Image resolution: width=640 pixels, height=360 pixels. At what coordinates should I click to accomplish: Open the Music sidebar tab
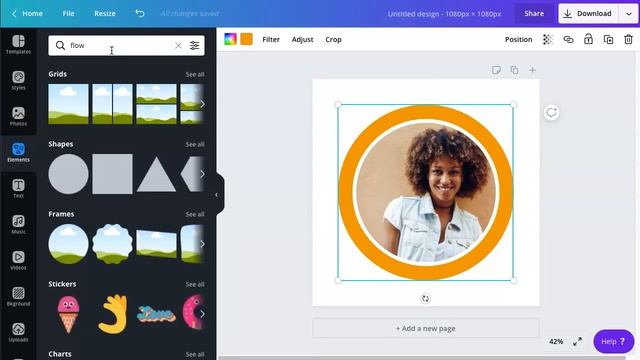coord(18,224)
